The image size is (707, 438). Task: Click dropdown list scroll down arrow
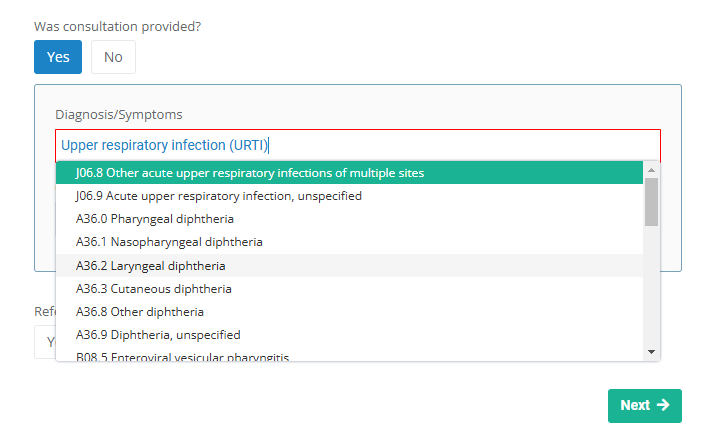coord(651,352)
